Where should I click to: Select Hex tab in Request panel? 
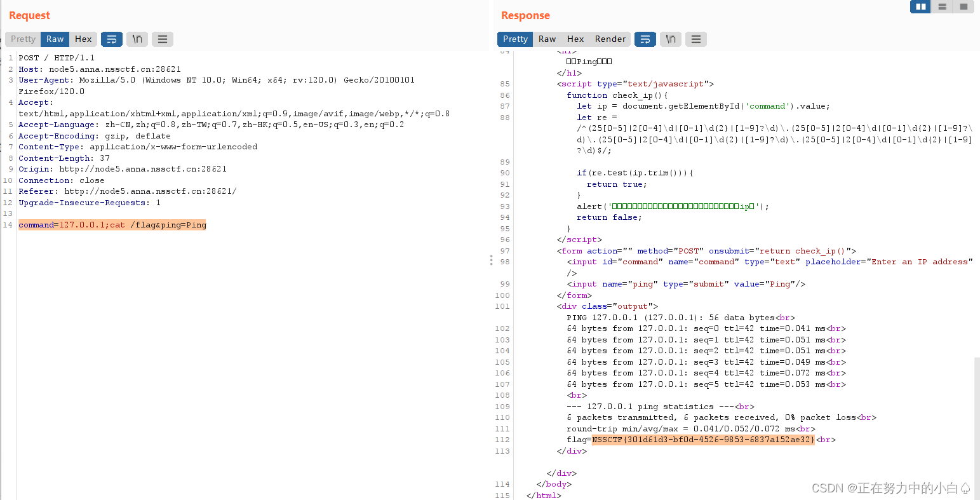pyautogui.click(x=83, y=39)
